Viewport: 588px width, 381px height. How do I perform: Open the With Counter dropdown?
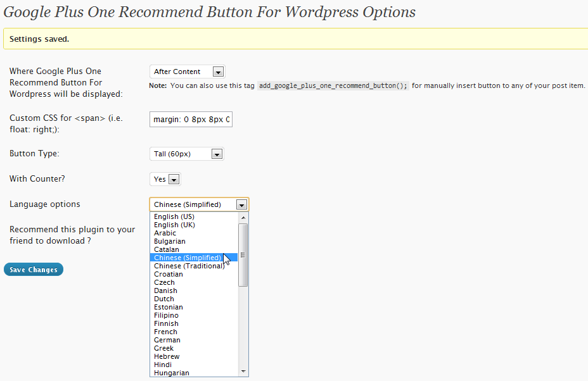tap(165, 179)
